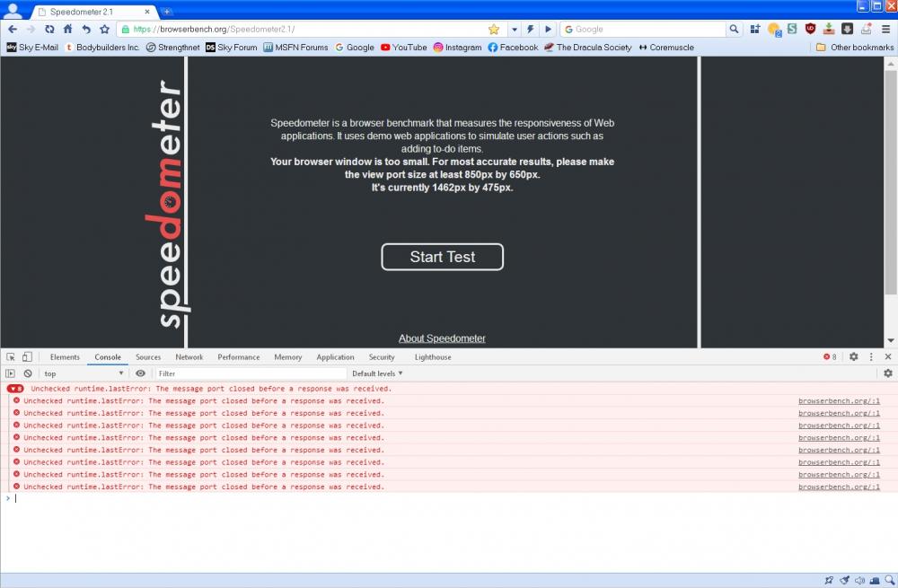Viewport: 898px width, 588px height.
Task: Click the tray icon with red dot
Action: tap(866, 29)
